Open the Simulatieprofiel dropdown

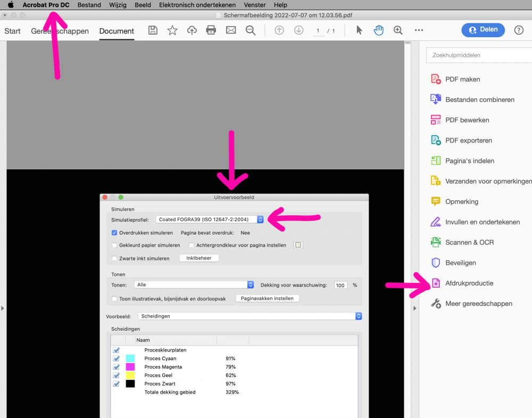coord(210,220)
